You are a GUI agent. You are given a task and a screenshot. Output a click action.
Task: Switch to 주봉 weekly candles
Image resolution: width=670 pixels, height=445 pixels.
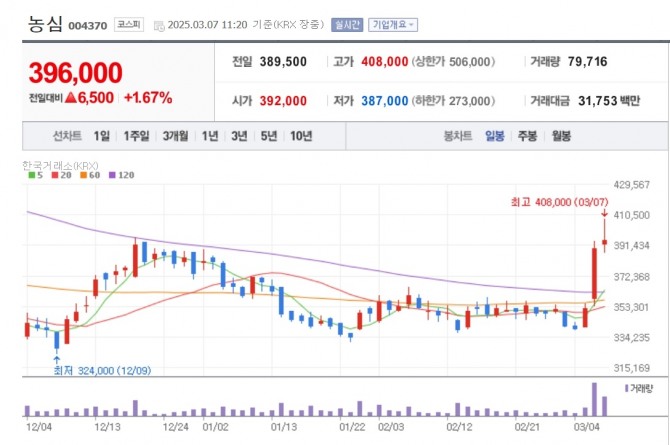point(527,136)
